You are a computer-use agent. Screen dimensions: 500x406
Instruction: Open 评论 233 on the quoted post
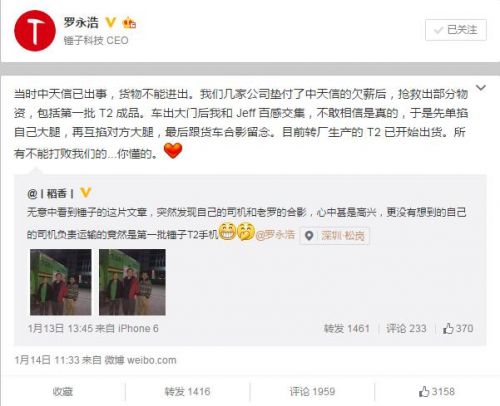click(406, 328)
